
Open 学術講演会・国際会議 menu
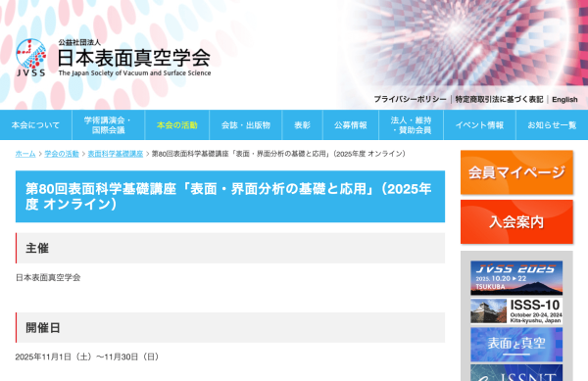108,125
